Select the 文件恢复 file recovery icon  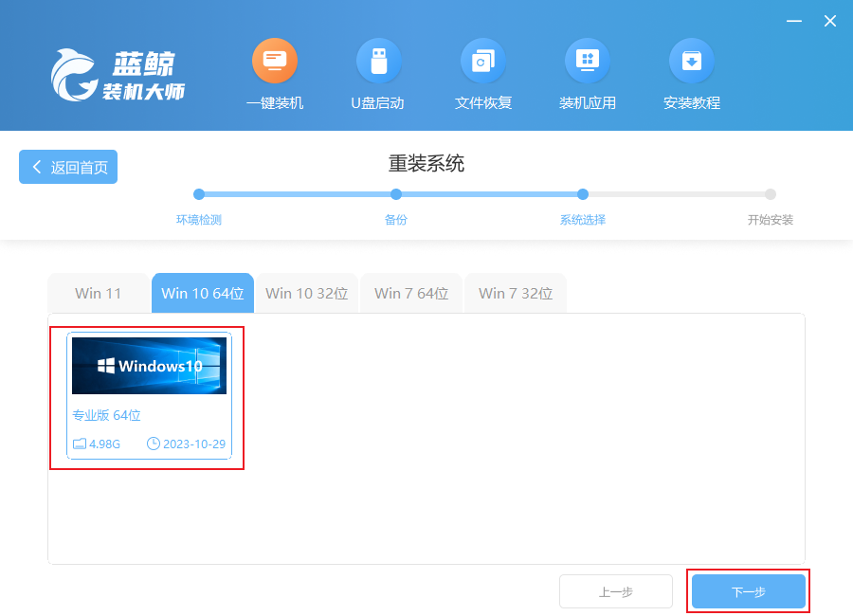tap(483, 62)
